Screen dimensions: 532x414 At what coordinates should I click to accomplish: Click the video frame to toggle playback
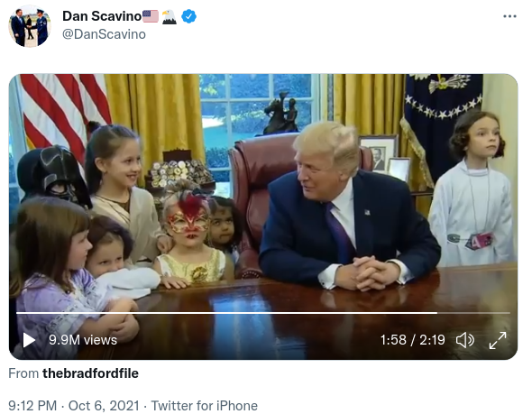coord(263,190)
